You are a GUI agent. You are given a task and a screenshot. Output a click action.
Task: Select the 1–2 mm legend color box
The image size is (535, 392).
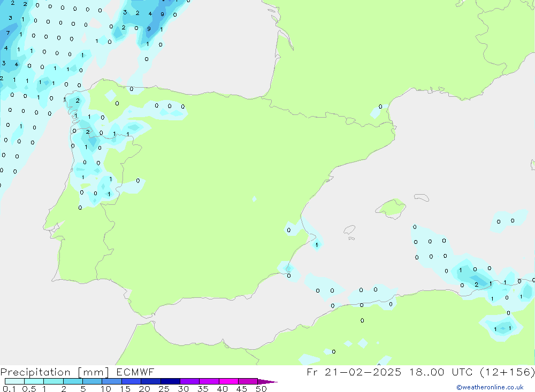tap(53, 381)
